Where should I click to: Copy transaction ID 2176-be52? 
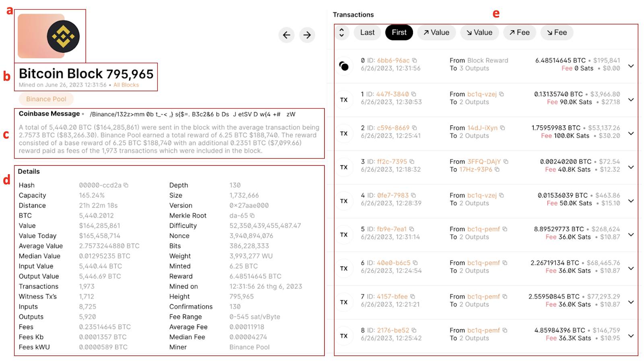[x=414, y=330]
